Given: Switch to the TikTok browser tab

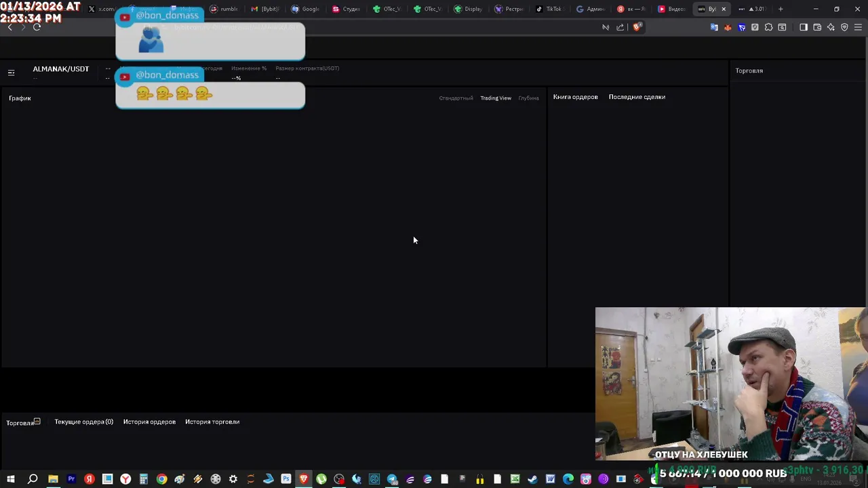Looking at the screenshot, I should point(549,9).
